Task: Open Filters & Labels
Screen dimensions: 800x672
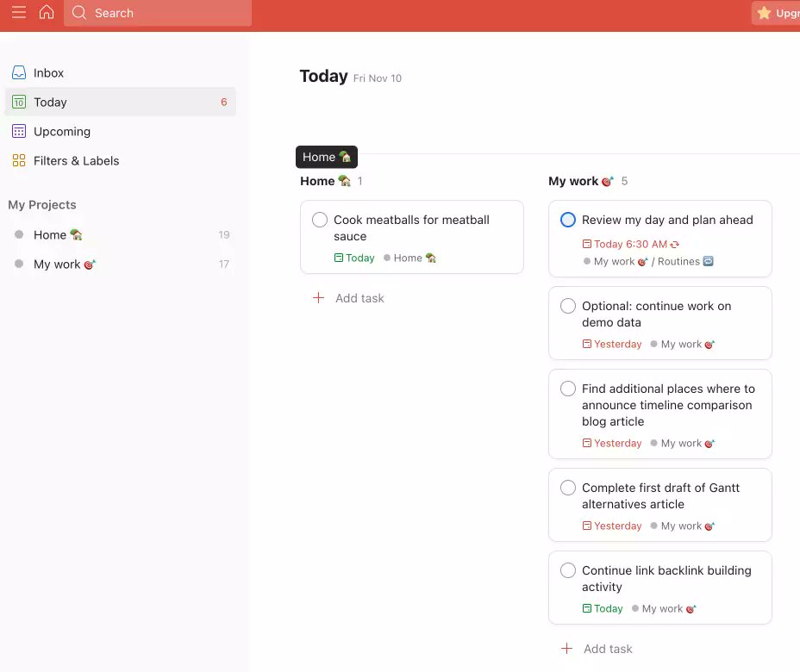Action: click(x=121, y=160)
